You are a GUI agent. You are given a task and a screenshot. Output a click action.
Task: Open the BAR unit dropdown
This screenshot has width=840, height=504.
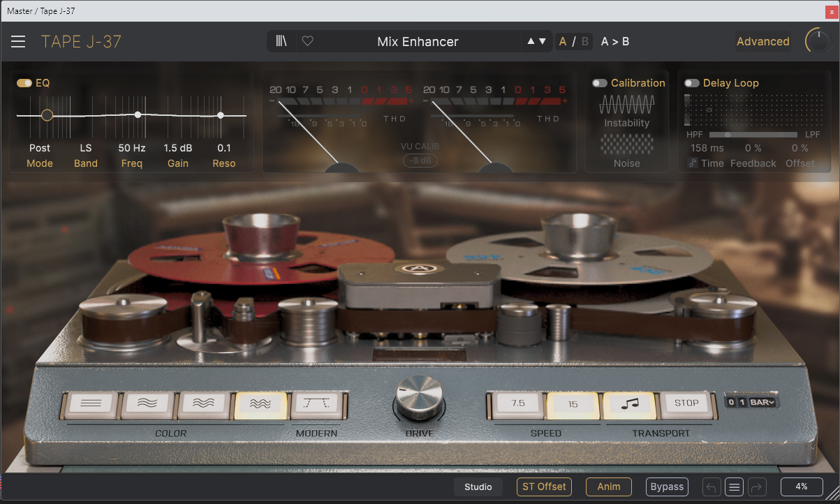tap(763, 402)
